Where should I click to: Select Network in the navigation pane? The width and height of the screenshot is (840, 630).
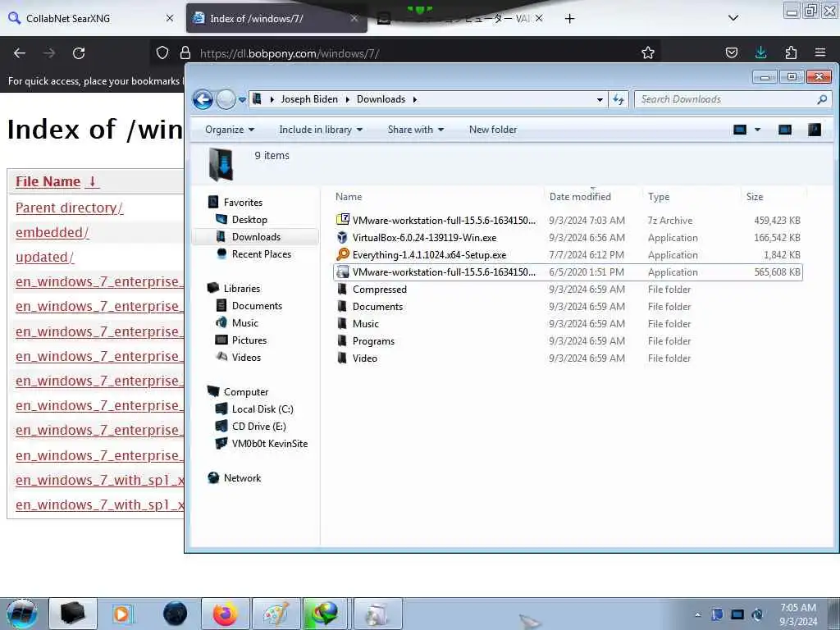(242, 478)
